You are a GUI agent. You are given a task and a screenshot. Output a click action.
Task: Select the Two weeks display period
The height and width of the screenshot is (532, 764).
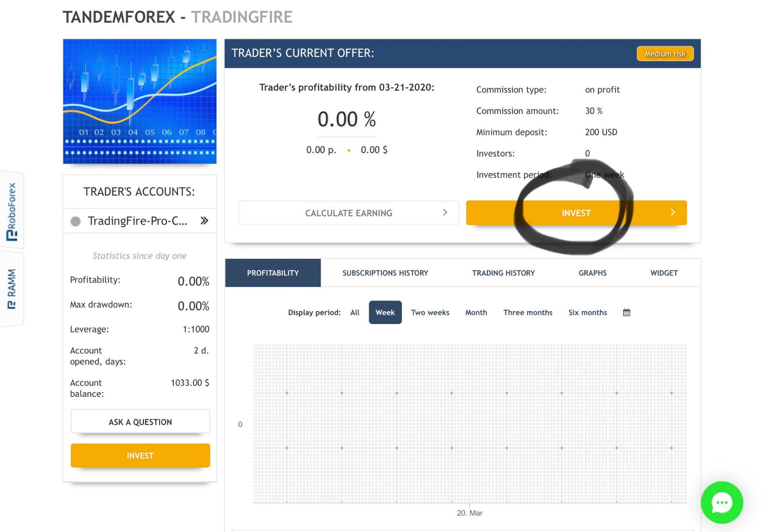430,313
